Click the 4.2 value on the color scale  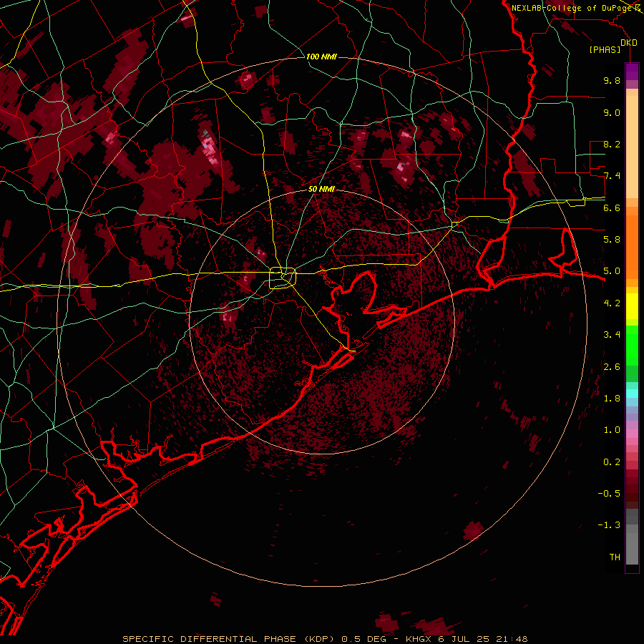(x=612, y=303)
